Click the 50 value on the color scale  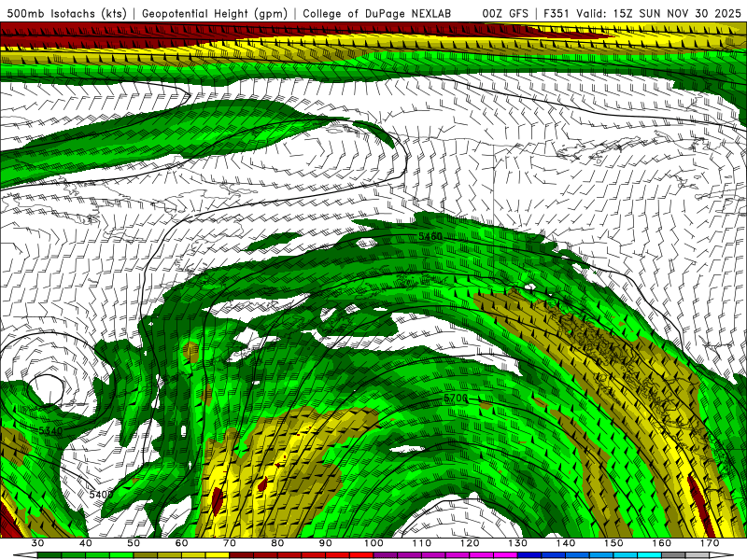(134, 543)
